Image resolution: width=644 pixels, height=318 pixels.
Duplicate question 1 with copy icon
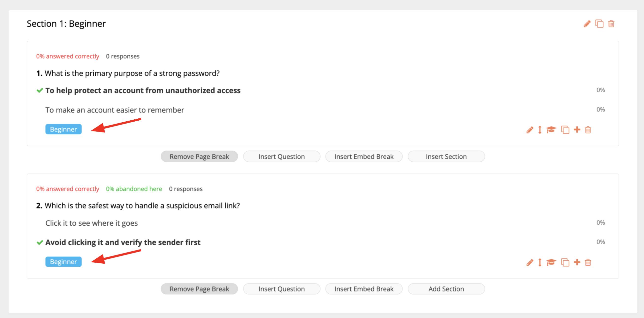coord(565,130)
